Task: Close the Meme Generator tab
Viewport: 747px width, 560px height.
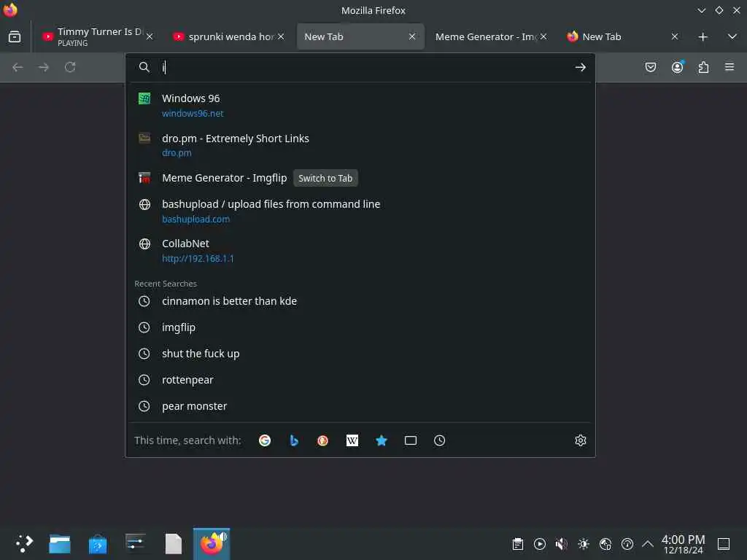Action: pos(543,36)
